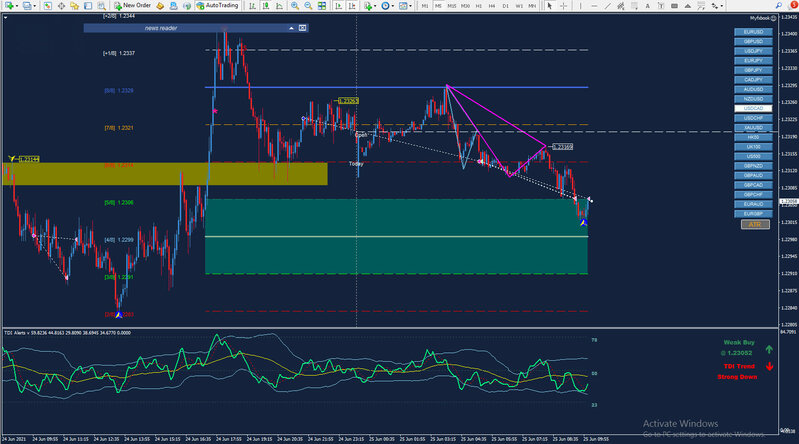Open the templates dropdown
This screenshot has height=444, width=799.
(406, 6)
